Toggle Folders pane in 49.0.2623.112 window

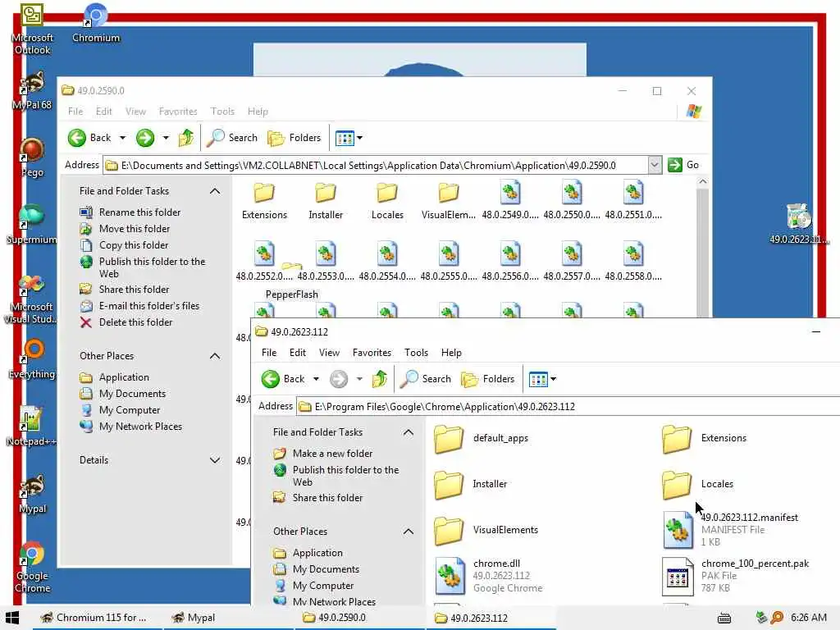tap(488, 379)
